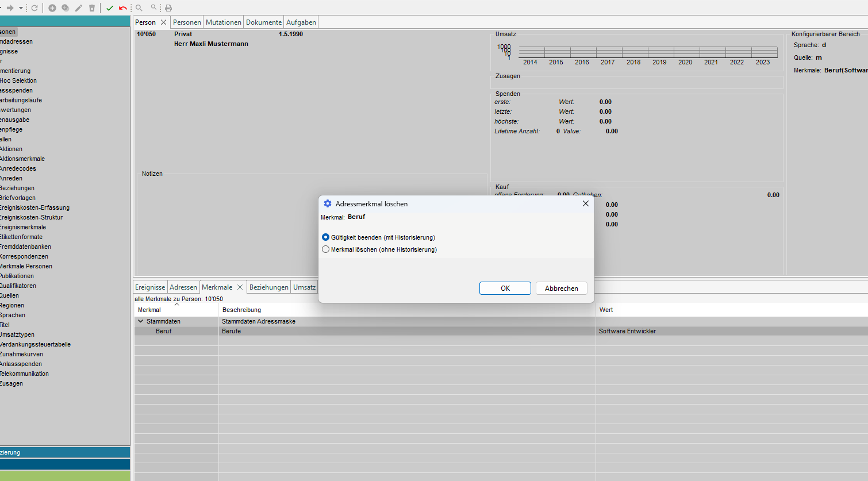The height and width of the screenshot is (481, 868).
Task: Click the trash delete icon
Action: pos(92,8)
